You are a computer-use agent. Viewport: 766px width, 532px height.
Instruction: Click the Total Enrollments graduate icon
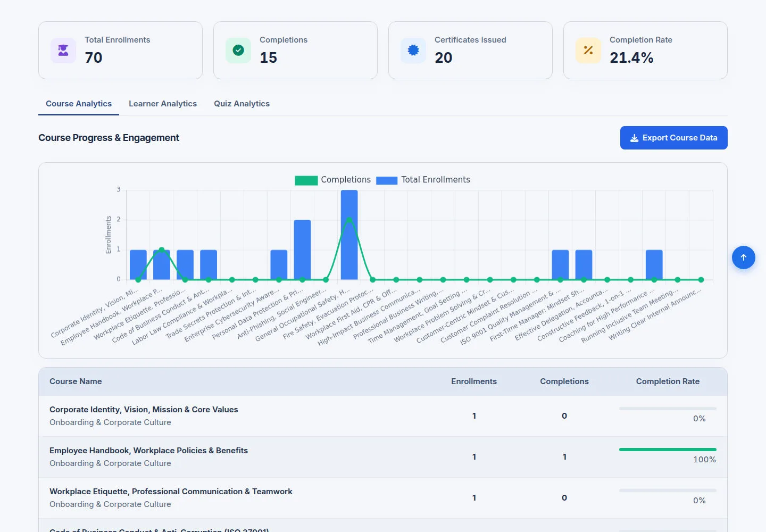click(x=63, y=51)
